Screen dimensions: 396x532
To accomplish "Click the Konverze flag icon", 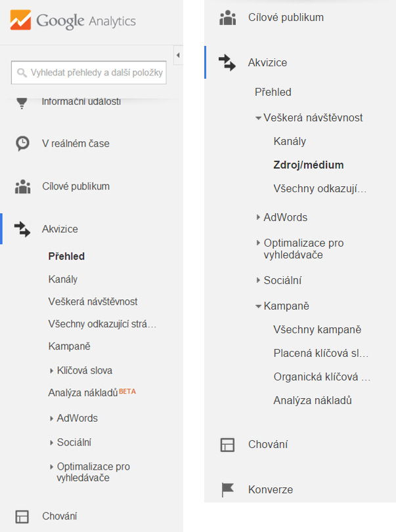I will [x=227, y=489].
